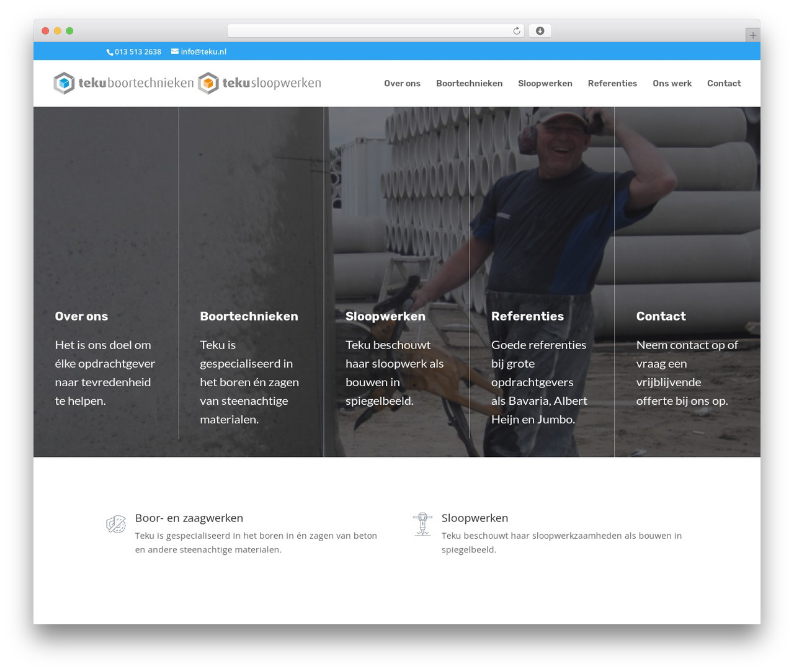Viewport: 794px width, 672px height.
Task: Select the Referenties heading in hero
Action: tap(527, 316)
